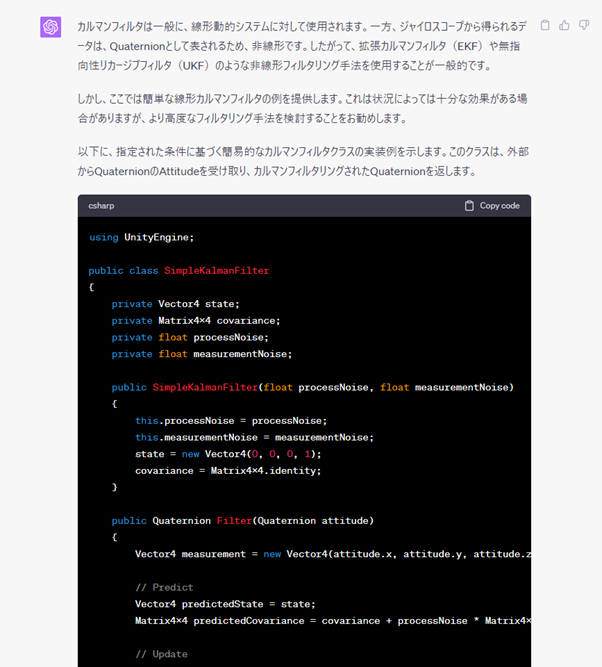Click the 'private float processNoise;' line
This screenshot has height=667, width=602.
[190, 337]
